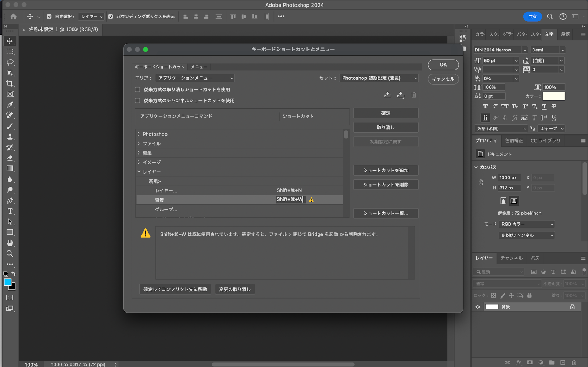The height and width of the screenshot is (367, 588).
Task: Open the RGB カラー mode dropdown
Action: [x=527, y=224]
